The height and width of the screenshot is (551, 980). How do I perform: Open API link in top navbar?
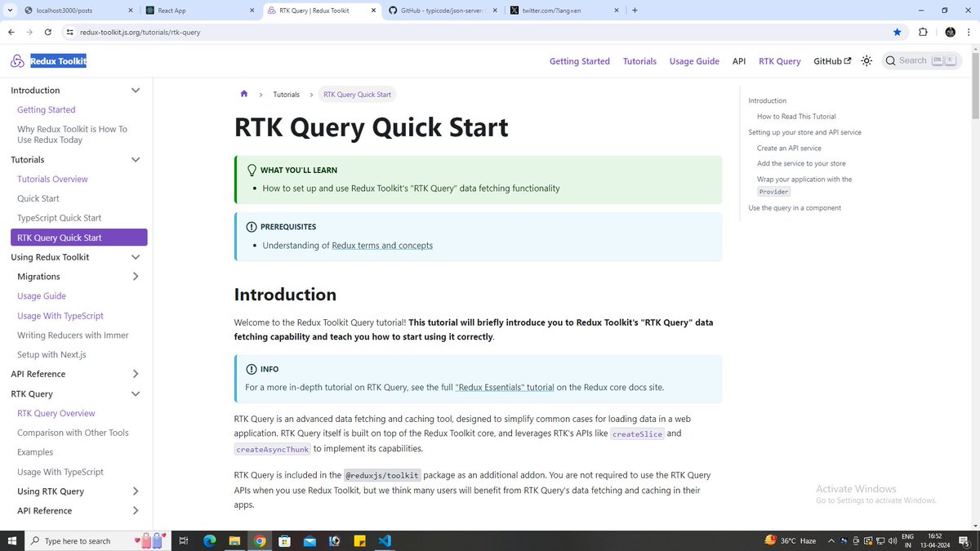[x=739, y=61]
